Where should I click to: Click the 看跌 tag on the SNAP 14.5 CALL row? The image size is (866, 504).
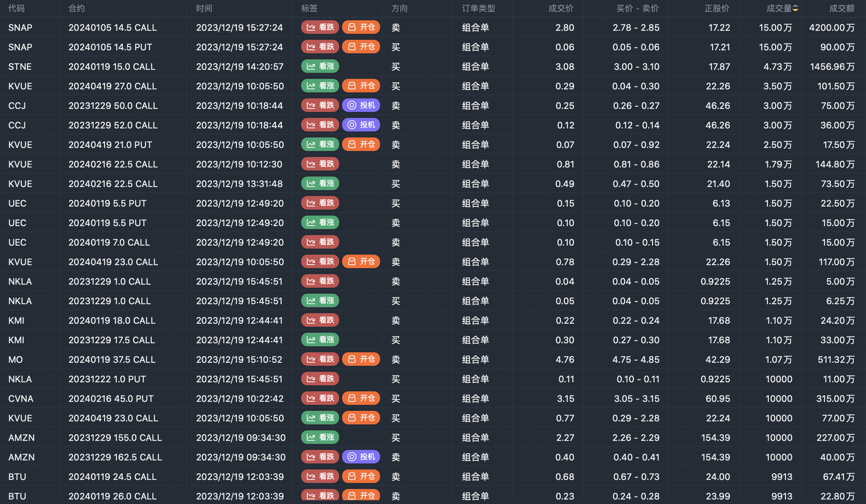pos(320,27)
